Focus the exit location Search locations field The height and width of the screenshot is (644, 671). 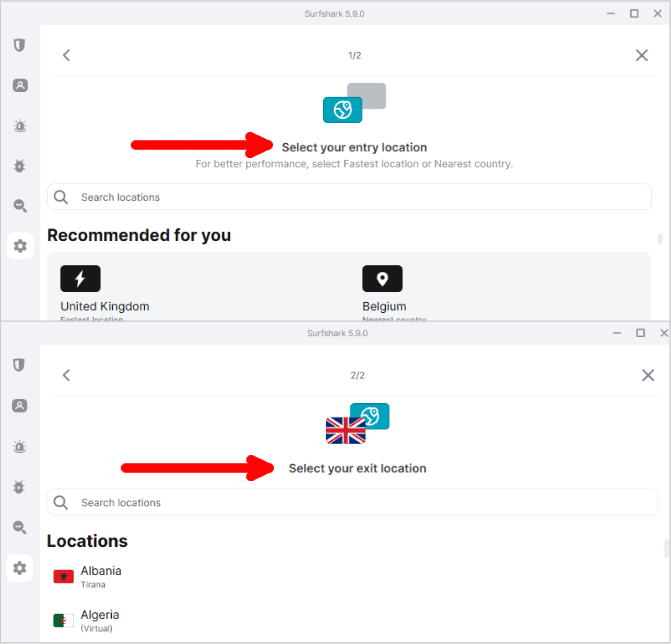pyautogui.click(x=352, y=502)
